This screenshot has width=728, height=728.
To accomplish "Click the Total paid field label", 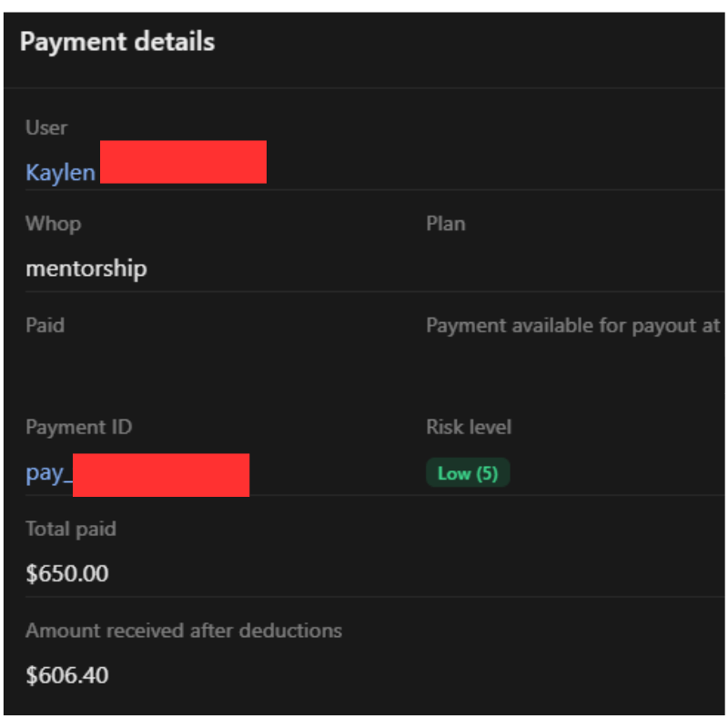I will (x=71, y=529).
